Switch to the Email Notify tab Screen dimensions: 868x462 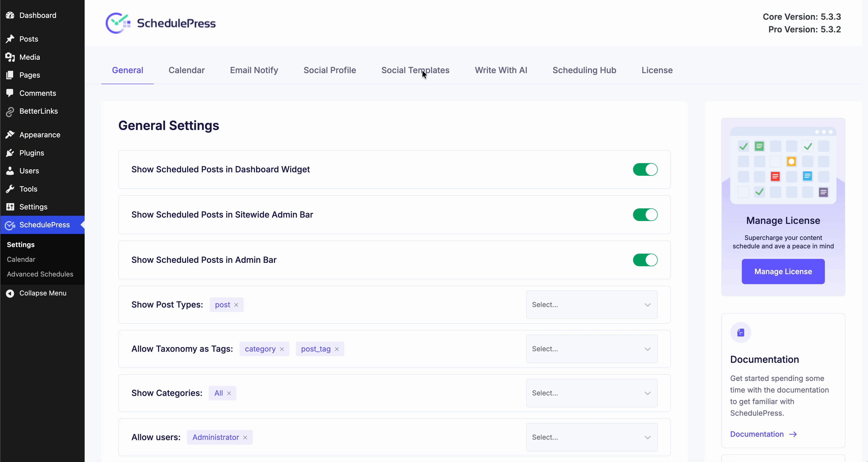coord(254,70)
